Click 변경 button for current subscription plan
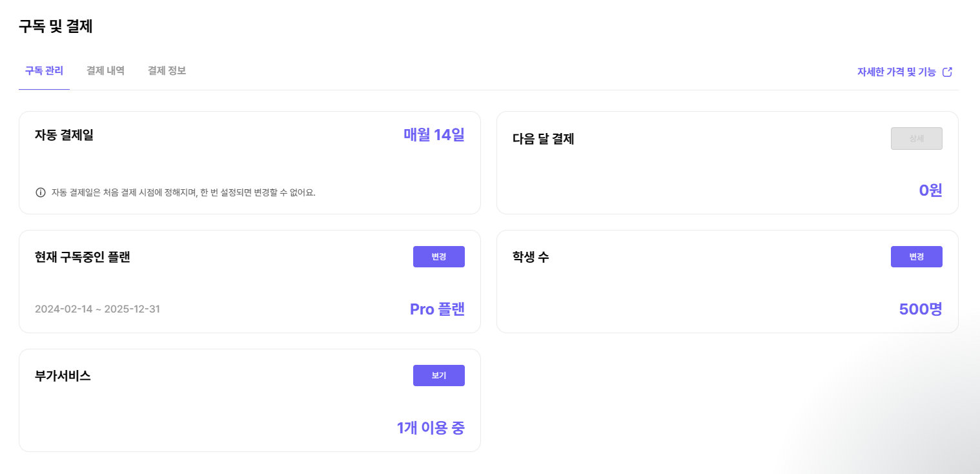Viewport: 980px width, 474px height. point(438,256)
